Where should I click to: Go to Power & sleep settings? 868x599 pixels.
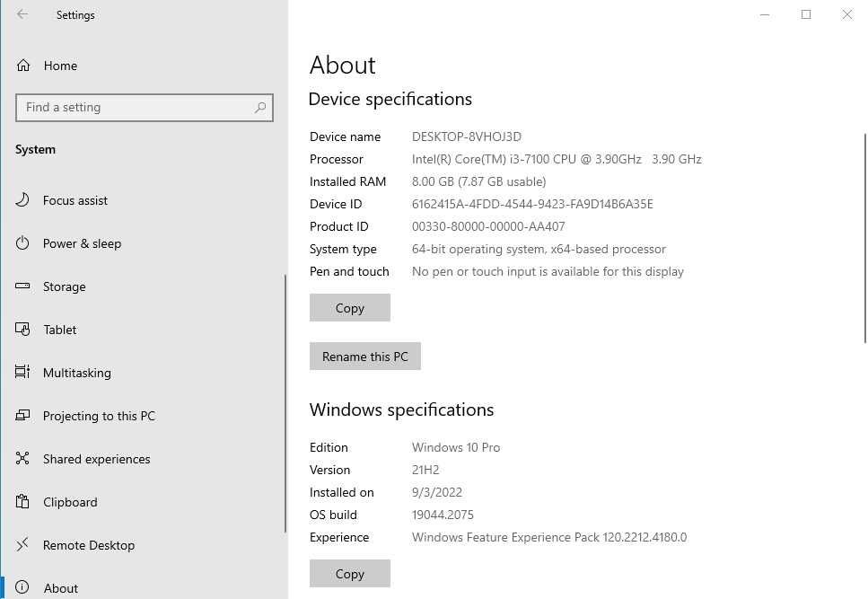pos(144,243)
